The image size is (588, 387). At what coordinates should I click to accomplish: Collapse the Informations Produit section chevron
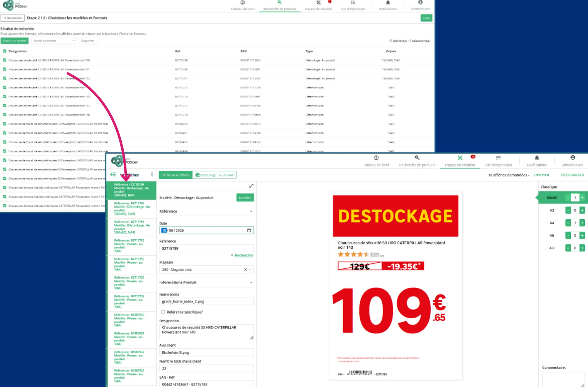coord(251,282)
